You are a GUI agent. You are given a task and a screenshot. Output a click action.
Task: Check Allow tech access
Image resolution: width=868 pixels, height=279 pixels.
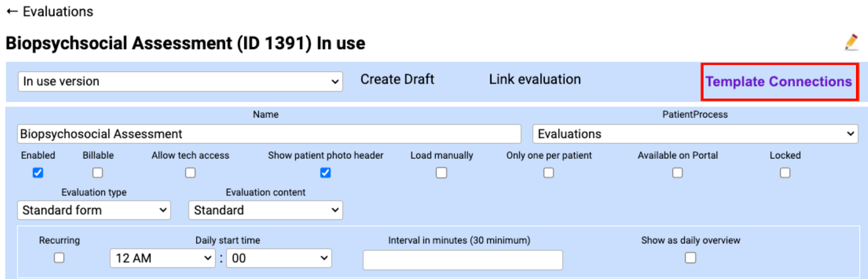(x=190, y=173)
